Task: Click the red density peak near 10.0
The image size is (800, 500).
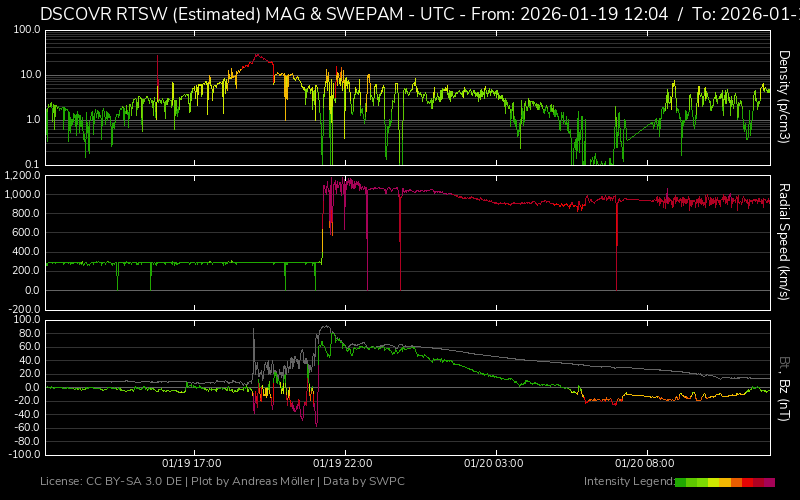Action: pos(258,56)
